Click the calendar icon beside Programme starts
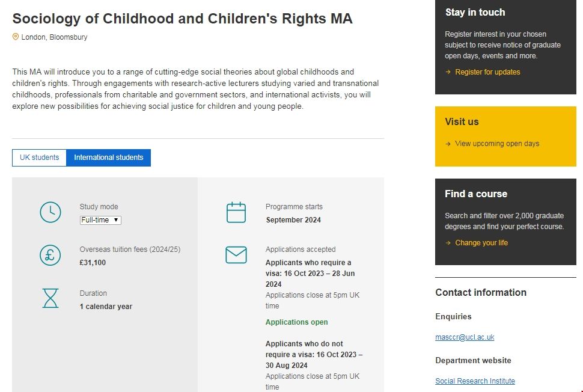The height and width of the screenshot is (392, 583). [236, 213]
